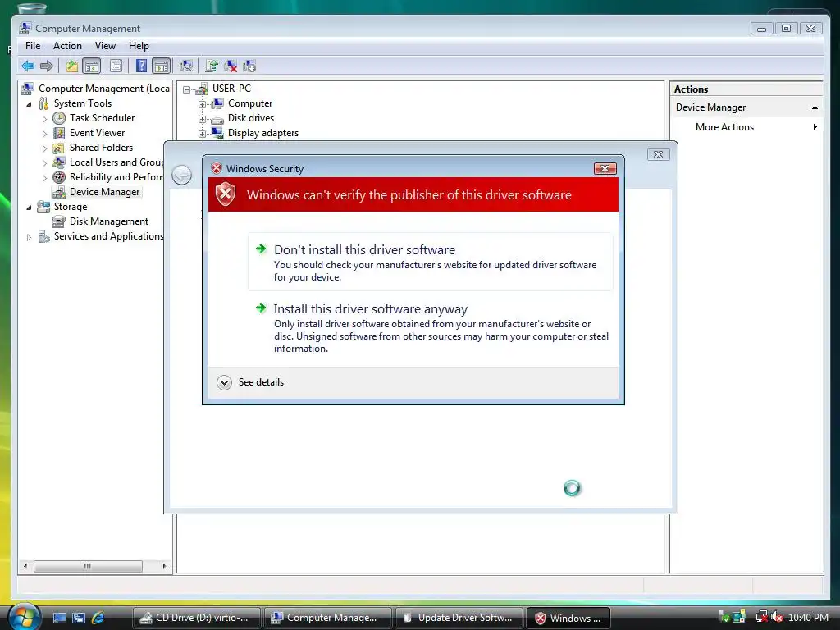Toggle Show/Hide Action Pane toolbar button
The height and width of the screenshot is (630, 840).
(x=161, y=66)
